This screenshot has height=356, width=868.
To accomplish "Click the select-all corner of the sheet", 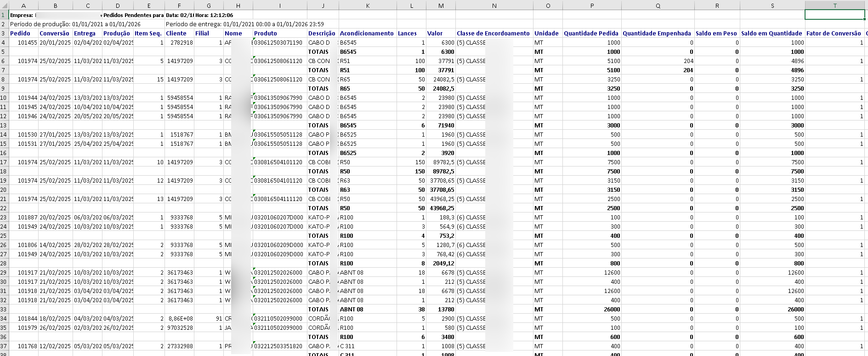I will click(4, 6).
